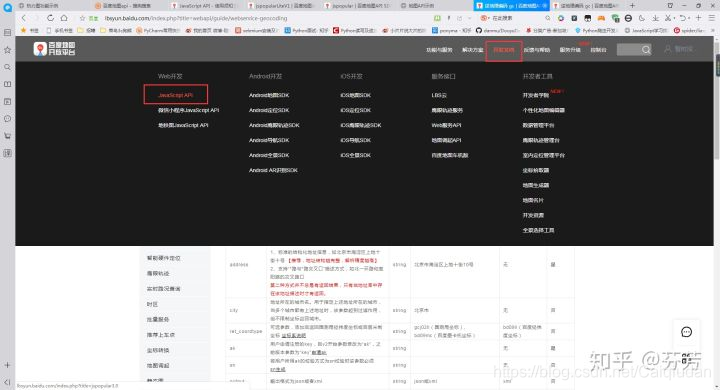Open the 地图调起API link
The width and height of the screenshot is (720, 390).
pos(446,140)
